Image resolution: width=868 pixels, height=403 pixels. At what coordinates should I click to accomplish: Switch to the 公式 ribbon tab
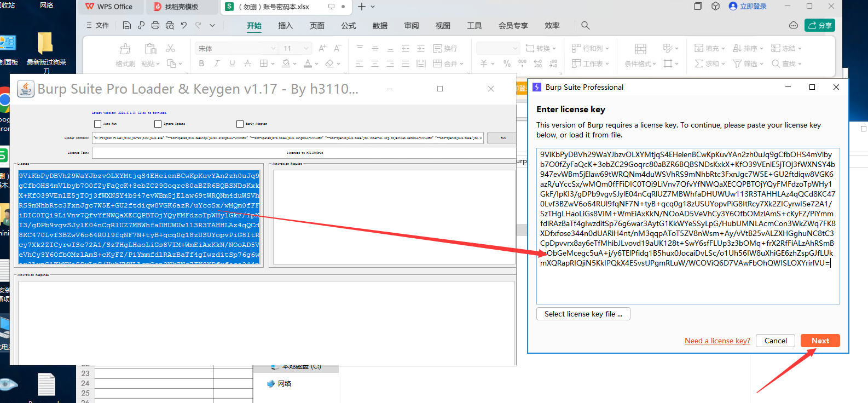tap(349, 25)
